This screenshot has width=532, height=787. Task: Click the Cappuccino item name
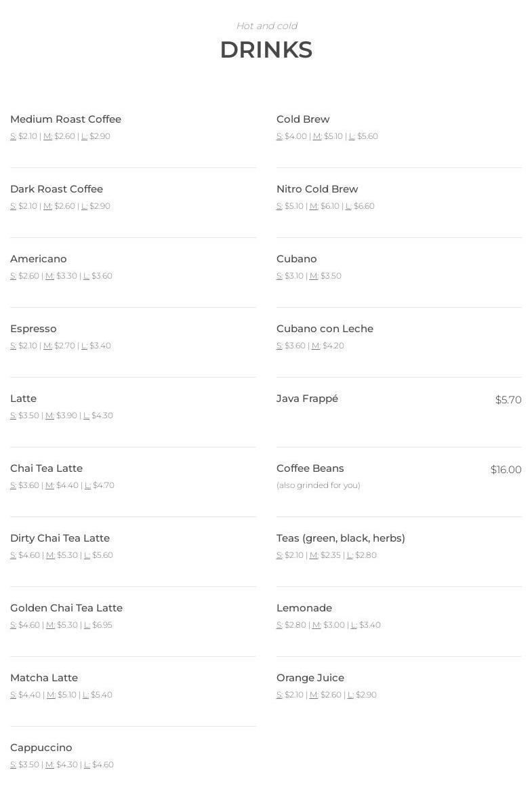point(41,748)
